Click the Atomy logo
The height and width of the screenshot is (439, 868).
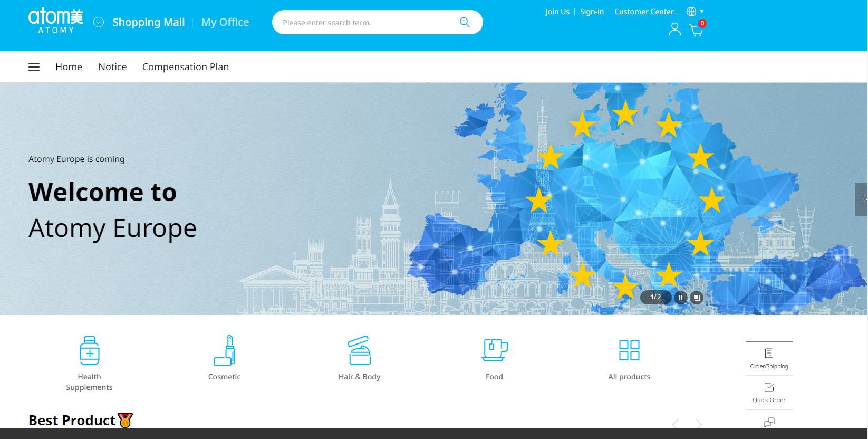coord(55,21)
